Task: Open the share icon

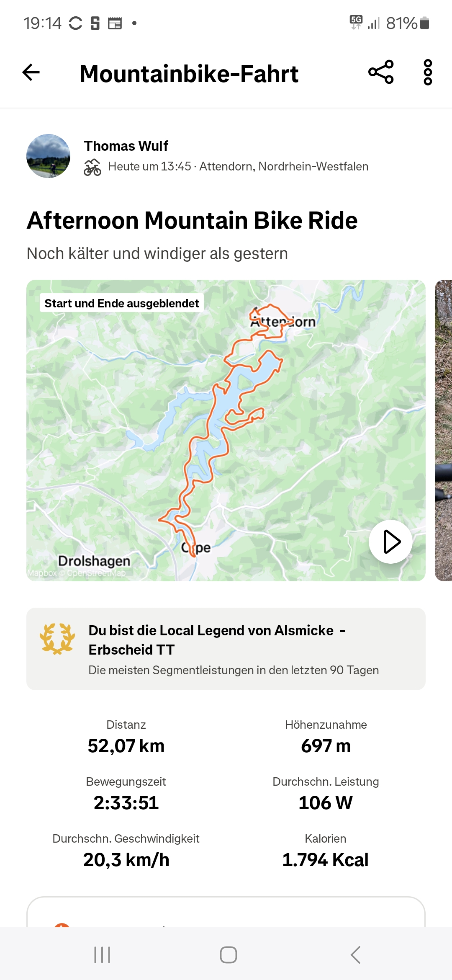Action: click(x=381, y=72)
